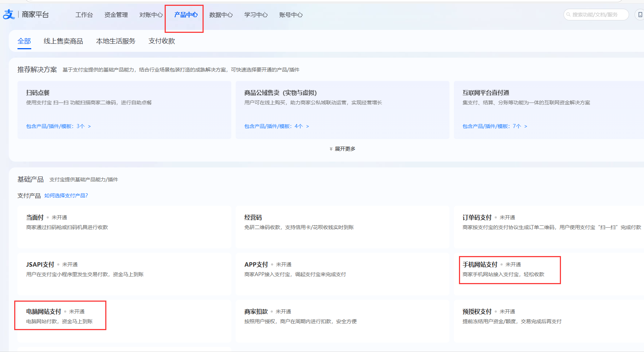Screen dimensions: 644x352
Task: Click description 用户在支付宝小程序里发生交易付款，资金马上到账
Action: coord(85,274)
